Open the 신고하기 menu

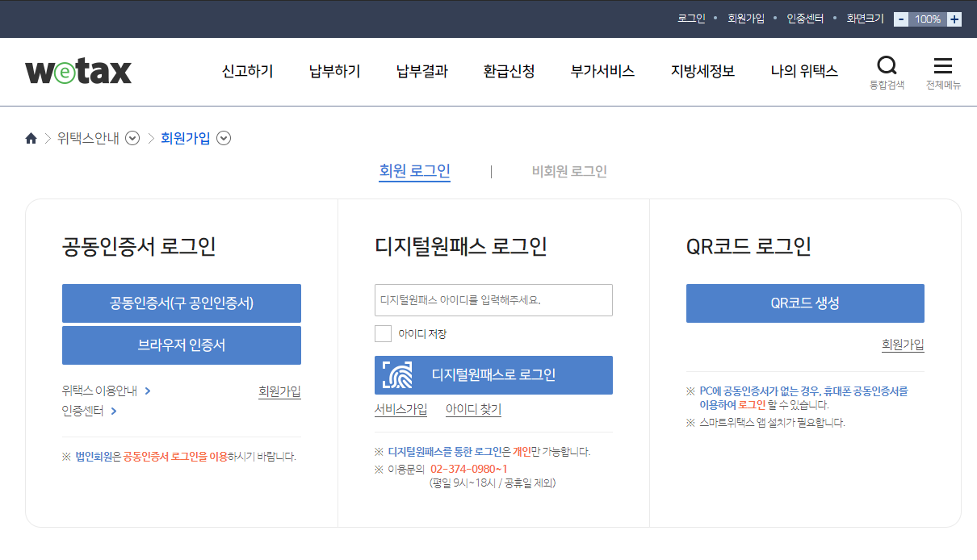248,71
